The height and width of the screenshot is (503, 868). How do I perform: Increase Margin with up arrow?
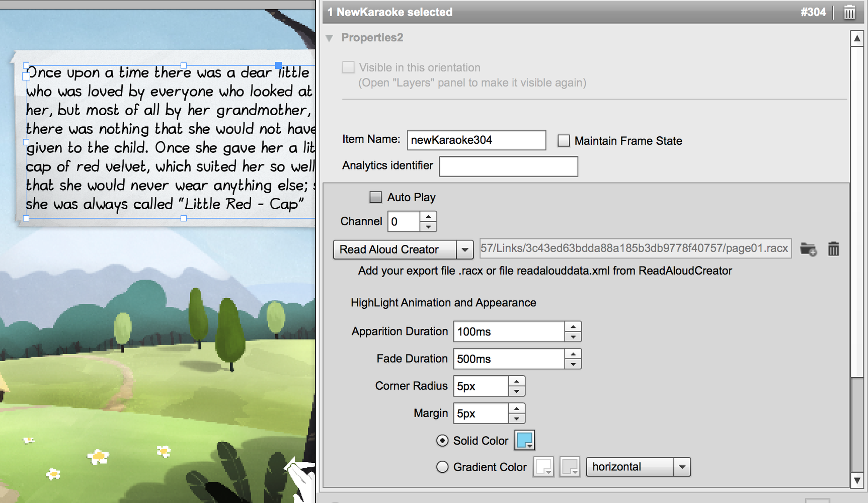[x=517, y=408]
